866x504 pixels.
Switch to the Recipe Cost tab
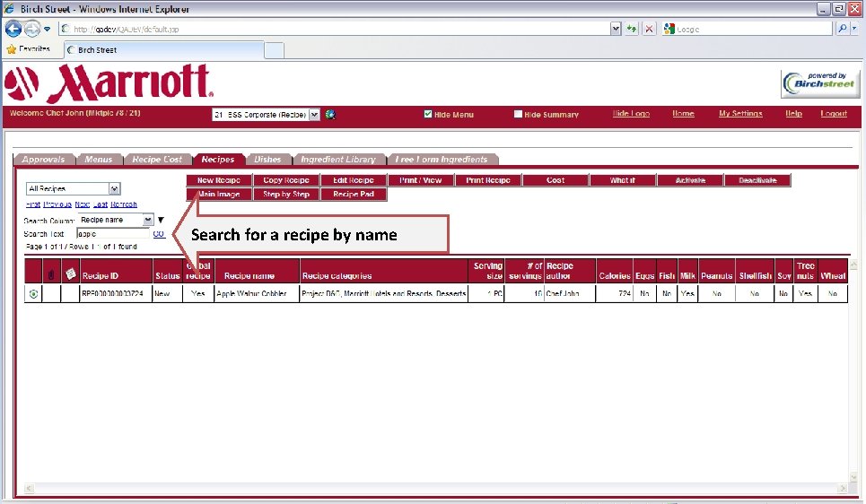pyautogui.click(x=157, y=159)
